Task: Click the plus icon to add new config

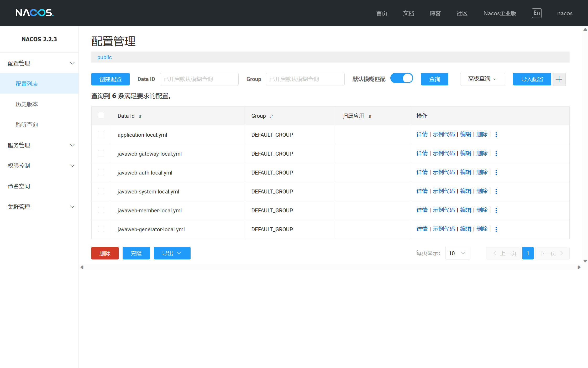Action: coord(559,79)
